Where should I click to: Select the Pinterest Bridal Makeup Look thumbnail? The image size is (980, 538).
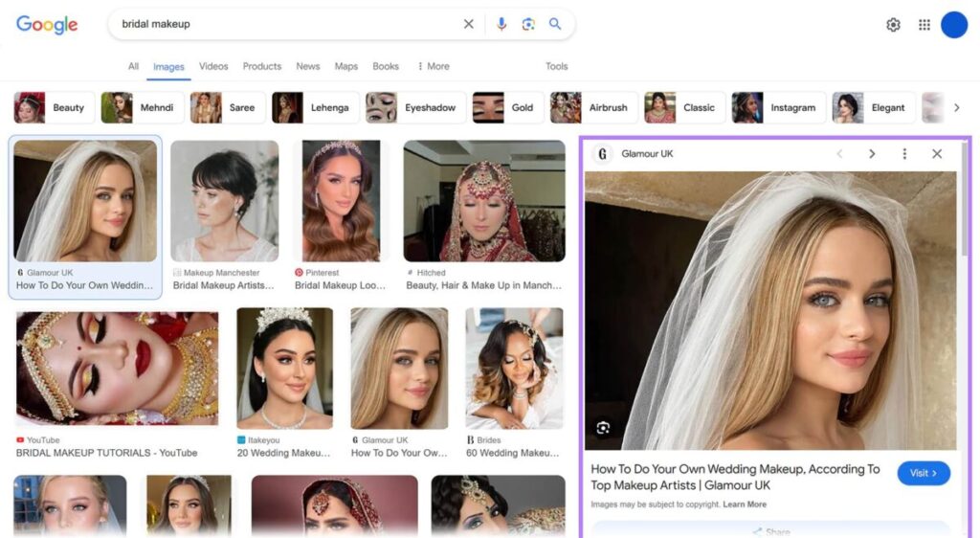[x=341, y=201]
